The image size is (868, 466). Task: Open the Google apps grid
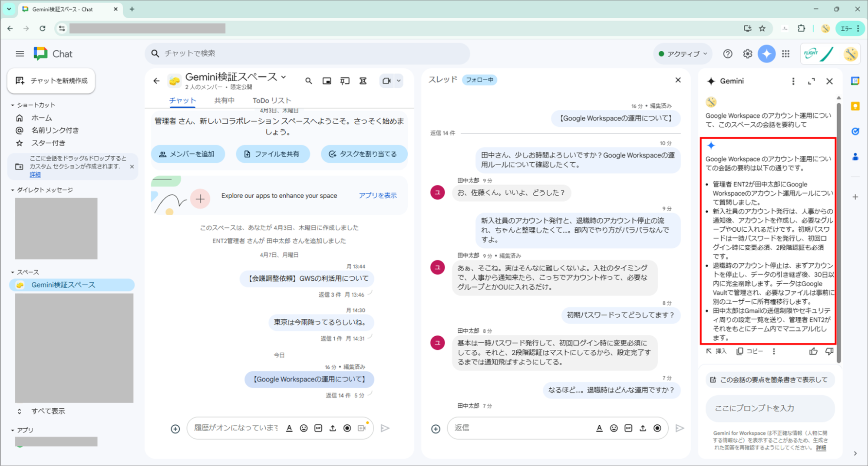785,54
